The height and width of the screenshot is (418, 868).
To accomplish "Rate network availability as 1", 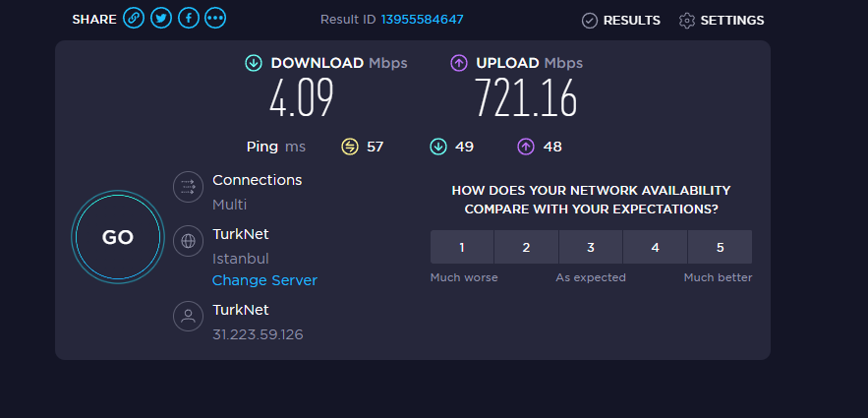I will (462, 247).
